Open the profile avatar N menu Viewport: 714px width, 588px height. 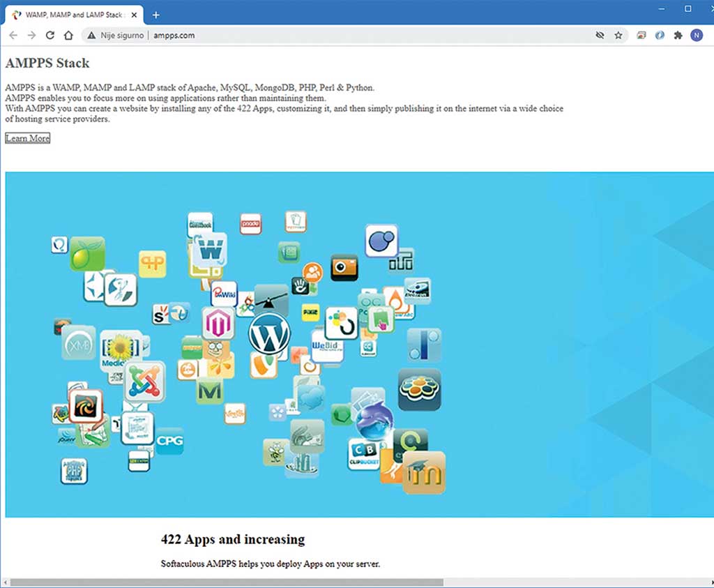[x=696, y=35]
